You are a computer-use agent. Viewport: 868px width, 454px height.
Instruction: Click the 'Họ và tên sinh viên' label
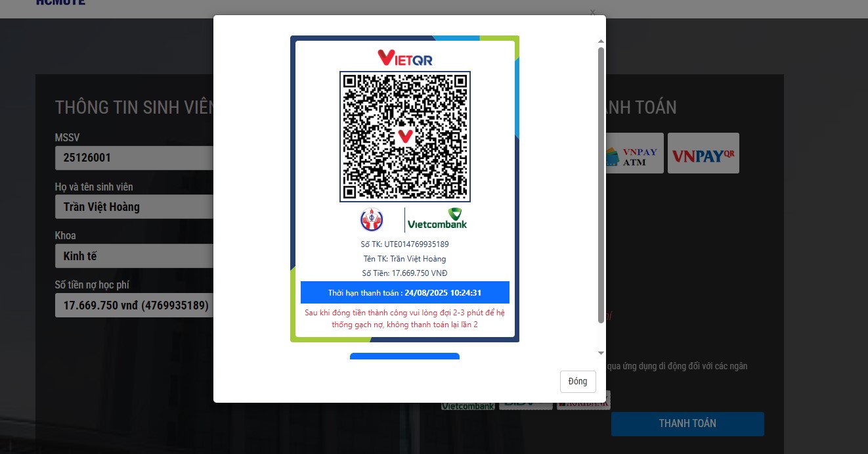94,187
